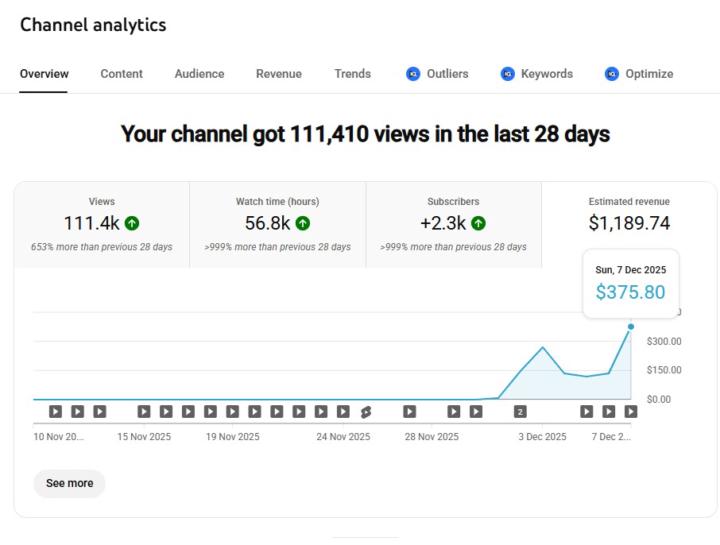This screenshot has width=720, height=545.
Task: Open the Keywords label text
Action: [547, 74]
